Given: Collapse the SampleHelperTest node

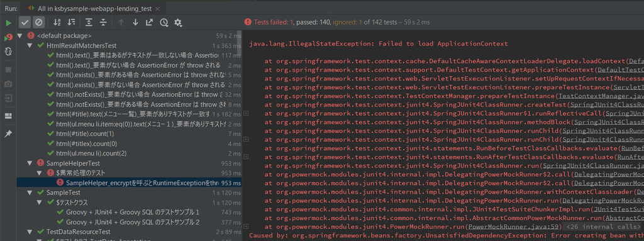Looking at the screenshot, I should [x=29, y=163].
